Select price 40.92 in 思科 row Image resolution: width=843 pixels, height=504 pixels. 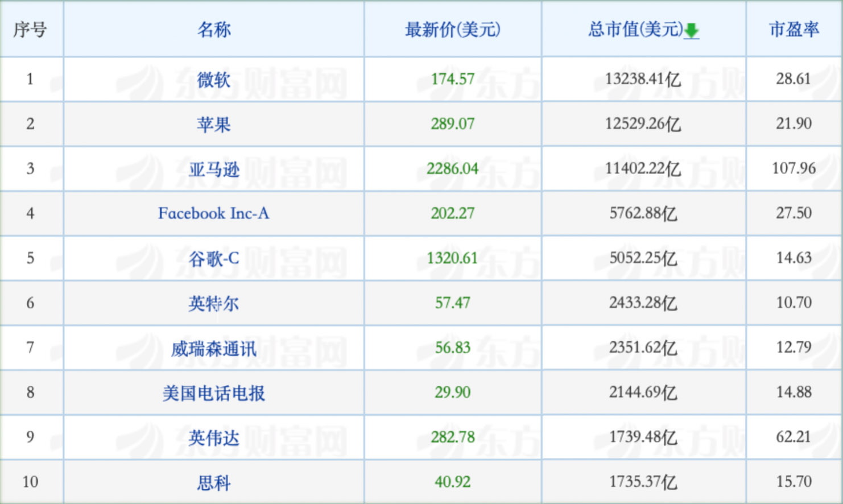coord(453,482)
